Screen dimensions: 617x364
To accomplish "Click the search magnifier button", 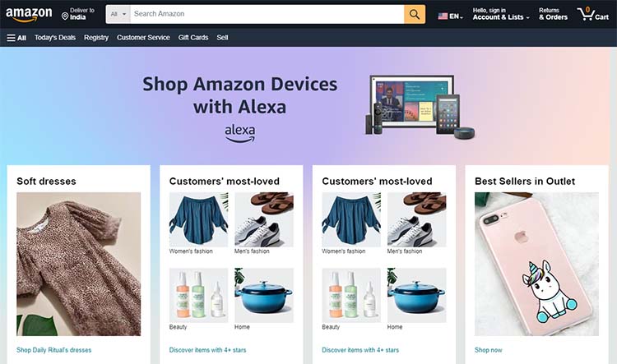I will click(415, 14).
